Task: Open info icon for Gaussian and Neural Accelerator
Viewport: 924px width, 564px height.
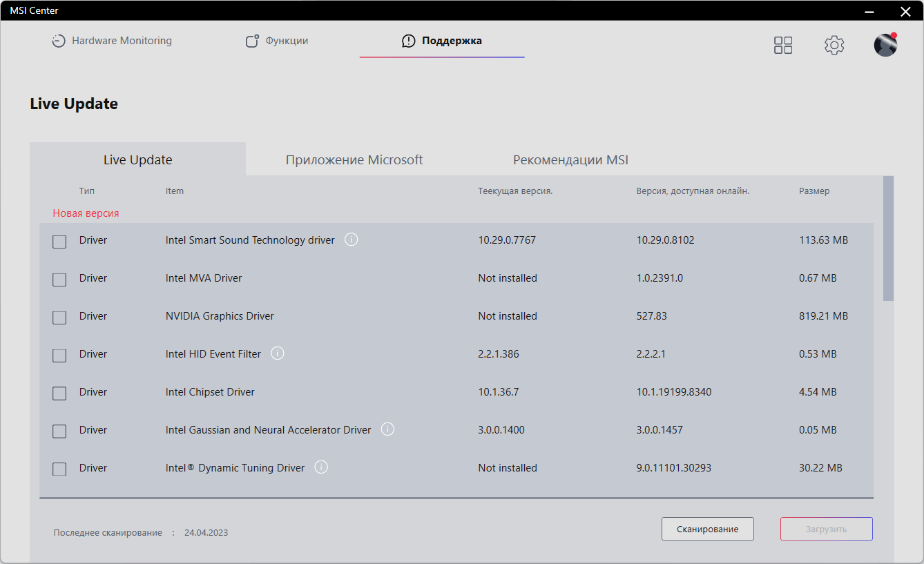Action: pos(387,429)
